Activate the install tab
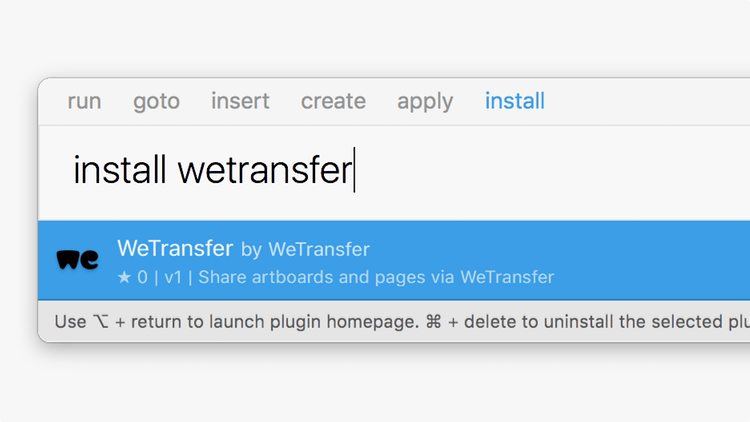The width and height of the screenshot is (750, 422). pos(515,101)
